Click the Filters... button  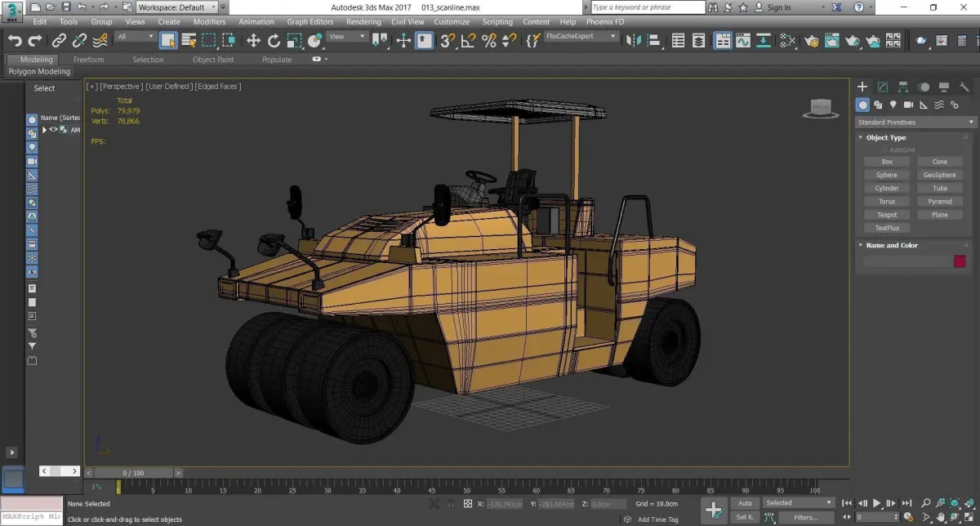pos(805,517)
